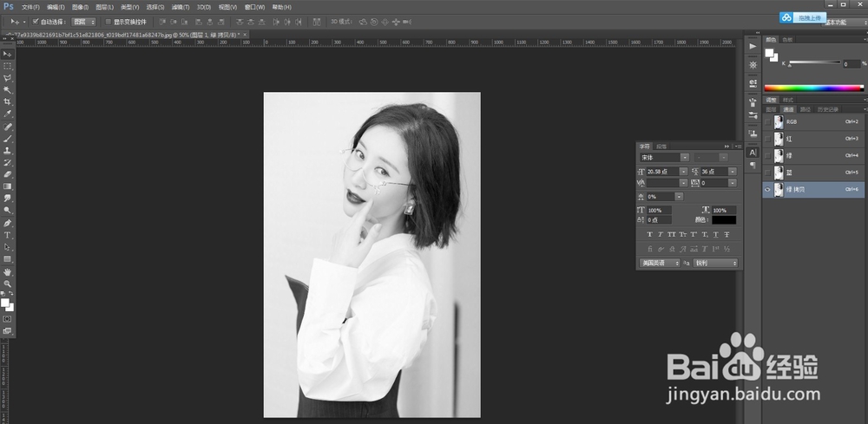Select the Zoom tool
The height and width of the screenshot is (424, 868).
7,284
